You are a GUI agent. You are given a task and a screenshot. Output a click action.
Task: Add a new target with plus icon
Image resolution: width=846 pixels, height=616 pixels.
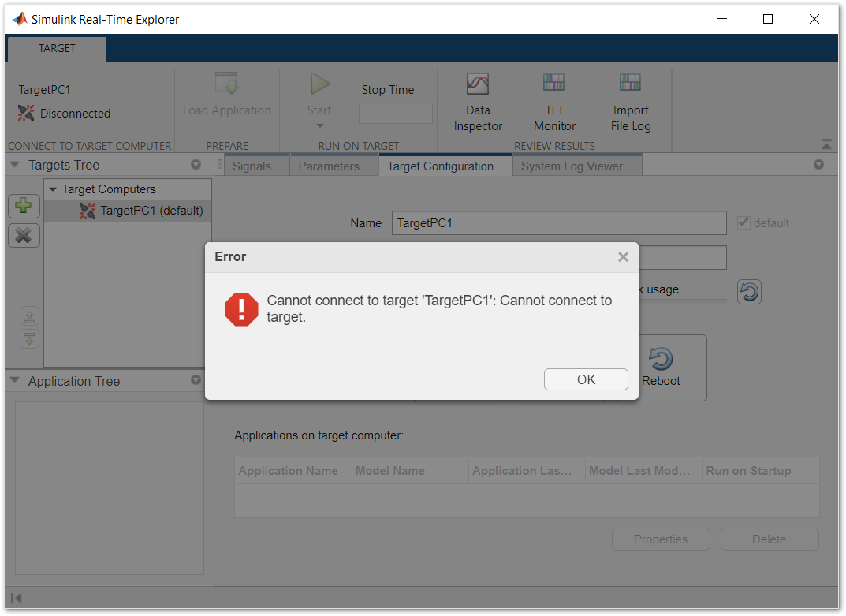pyautogui.click(x=24, y=206)
